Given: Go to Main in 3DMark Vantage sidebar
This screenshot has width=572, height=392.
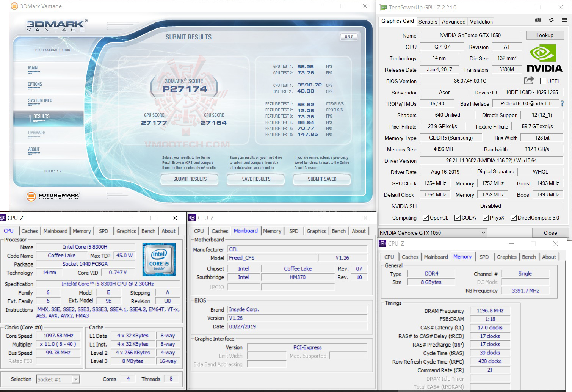Looking at the screenshot, I should 33,68.
